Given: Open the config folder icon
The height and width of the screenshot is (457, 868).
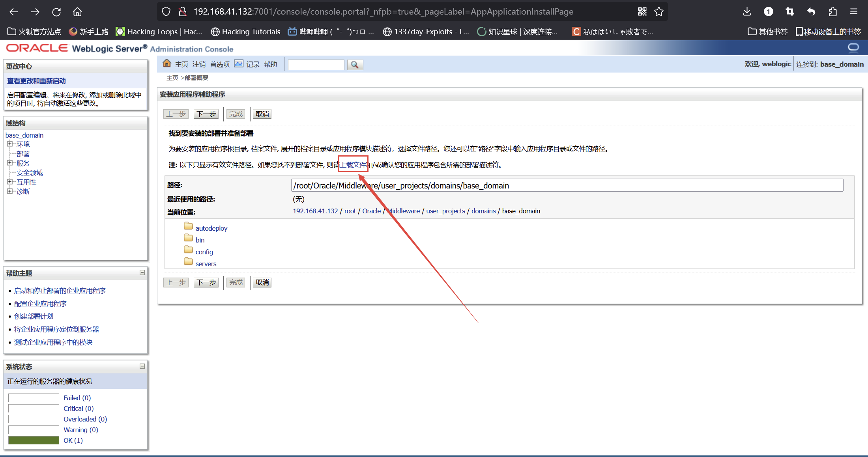Looking at the screenshot, I should click(x=188, y=250).
